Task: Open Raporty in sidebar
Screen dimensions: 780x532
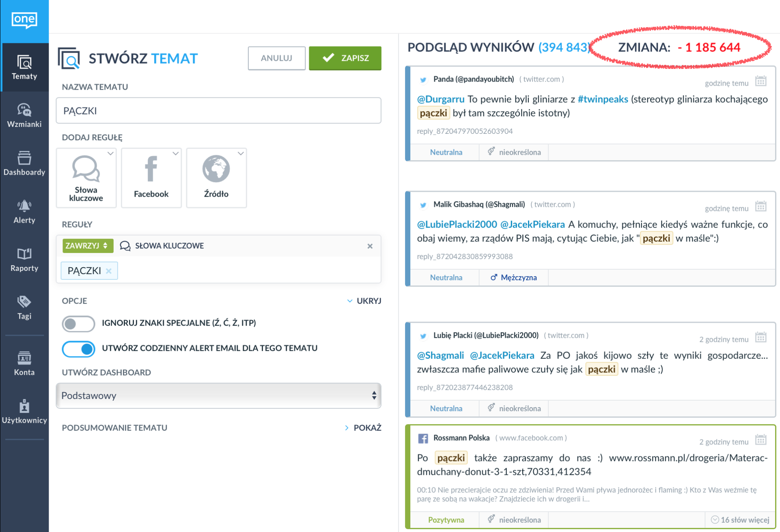Action: (24, 259)
